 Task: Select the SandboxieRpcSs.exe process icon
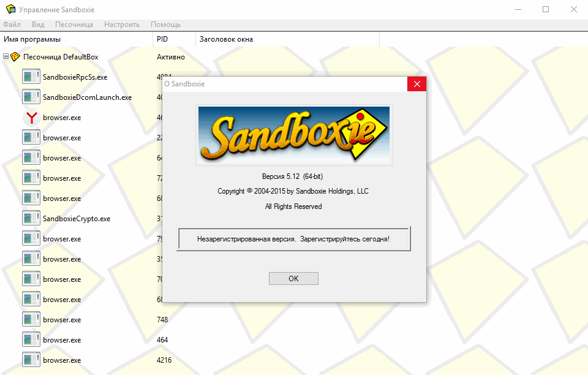point(31,77)
